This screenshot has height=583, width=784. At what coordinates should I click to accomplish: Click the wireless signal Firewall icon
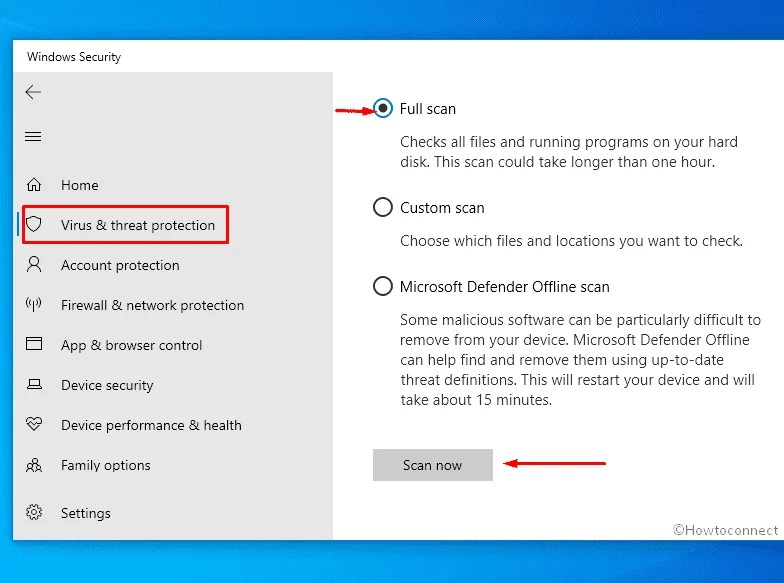(x=34, y=304)
